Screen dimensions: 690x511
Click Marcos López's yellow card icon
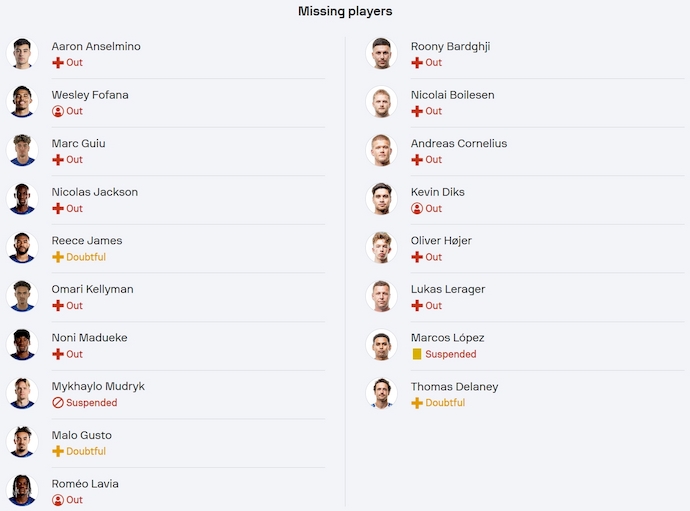click(x=417, y=355)
